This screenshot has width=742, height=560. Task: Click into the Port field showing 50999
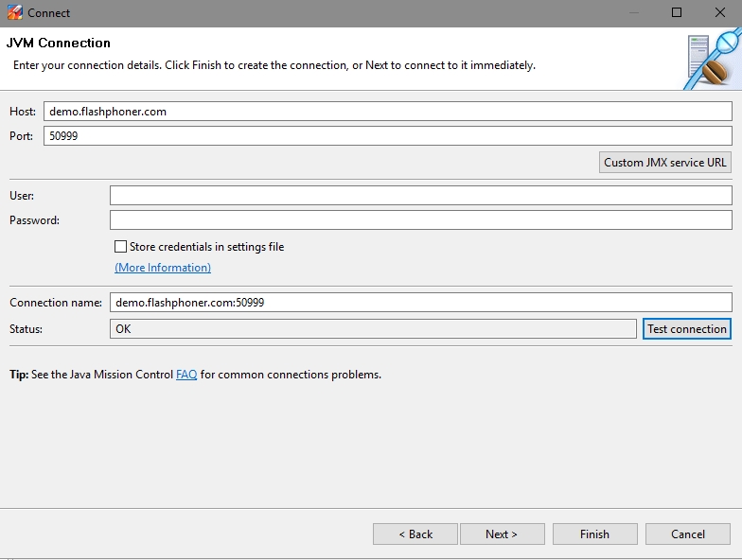(387, 136)
